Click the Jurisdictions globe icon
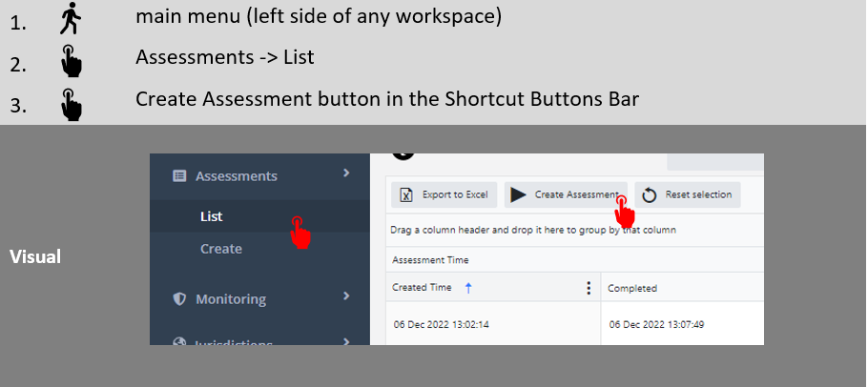Image resolution: width=868 pixels, height=387 pixels. coord(178,340)
